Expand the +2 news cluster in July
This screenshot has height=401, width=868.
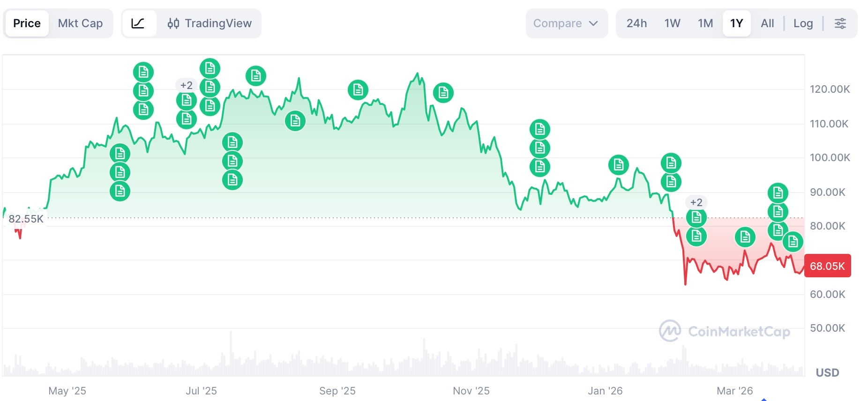point(187,85)
